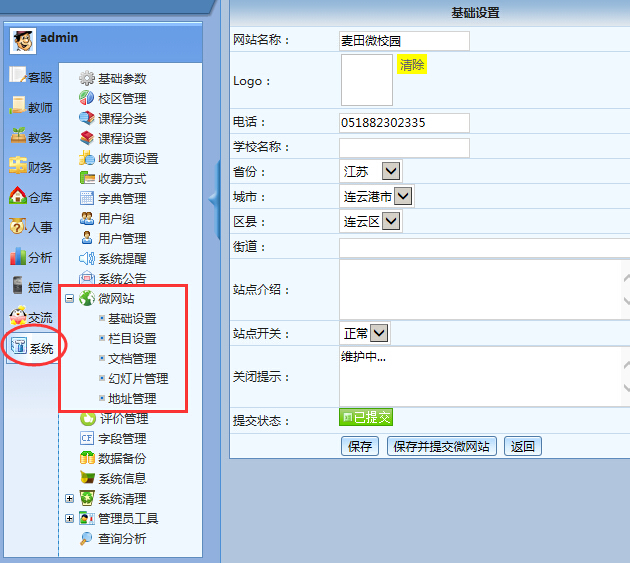Click the 系统 sidebar icon
This screenshot has width=630, height=563.
coord(18,347)
